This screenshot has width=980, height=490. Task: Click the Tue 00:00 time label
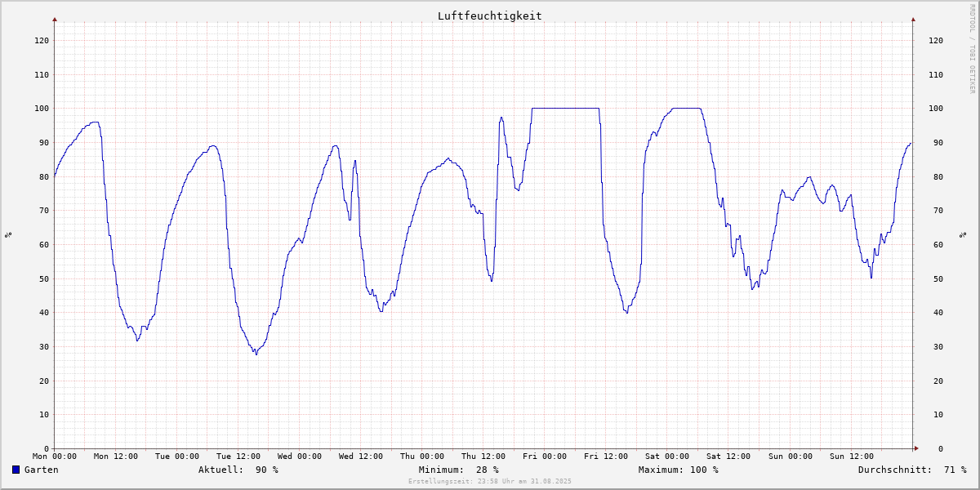tap(177, 457)
